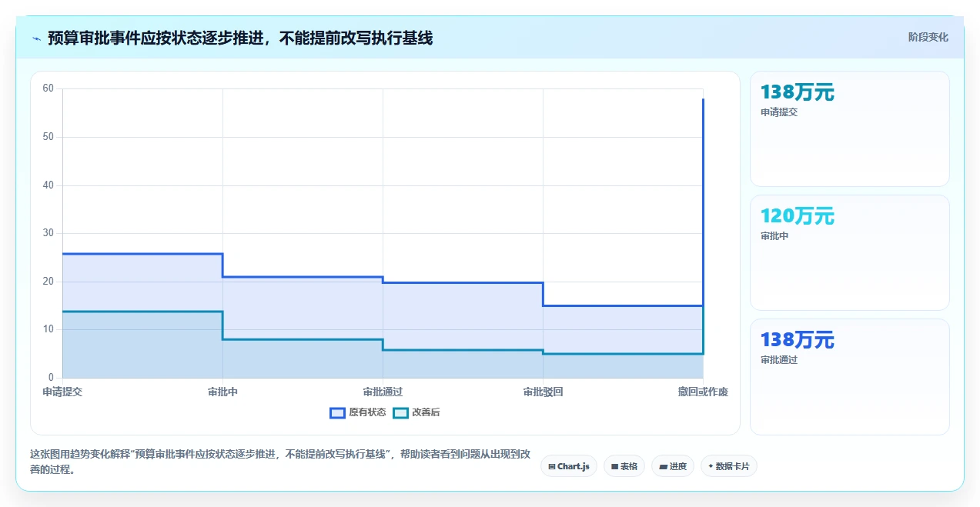Click the 撤回或作废 x-axis label
980x507 pixels.
(x=703, y=392)
